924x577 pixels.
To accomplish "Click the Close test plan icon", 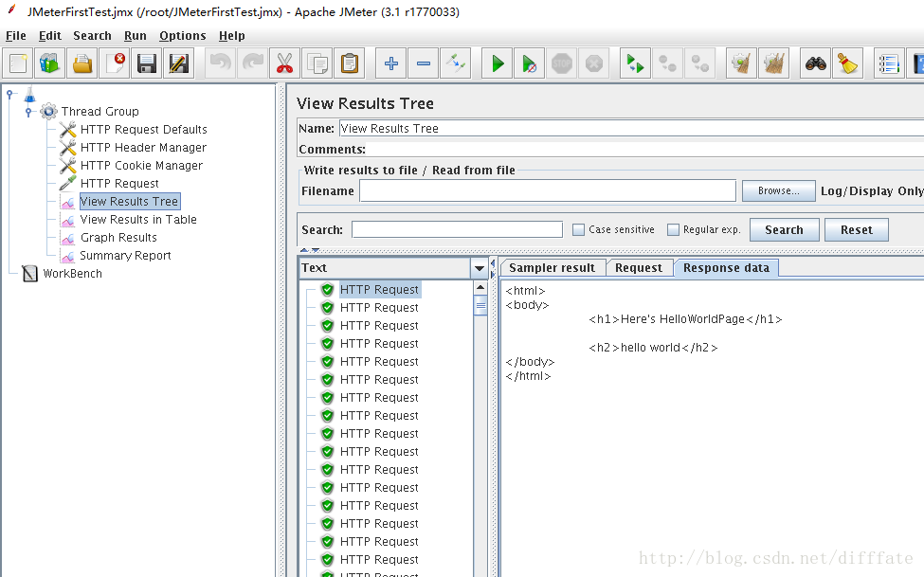I will [115, 63].
